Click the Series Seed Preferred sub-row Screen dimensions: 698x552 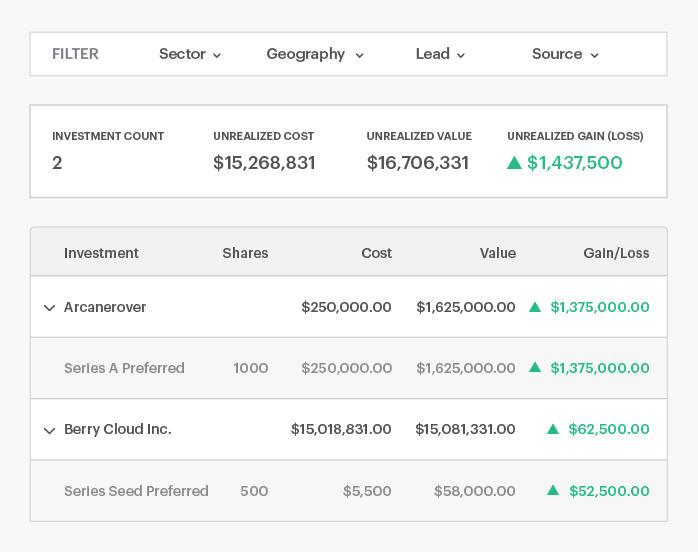(x=136, y=491)
